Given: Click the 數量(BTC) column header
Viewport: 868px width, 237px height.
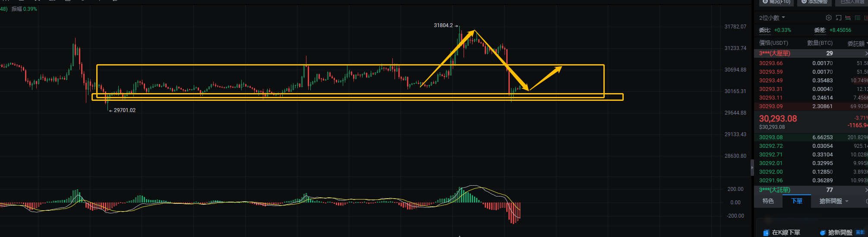Looking at the screenshot, I should click(x=820, y=43).
